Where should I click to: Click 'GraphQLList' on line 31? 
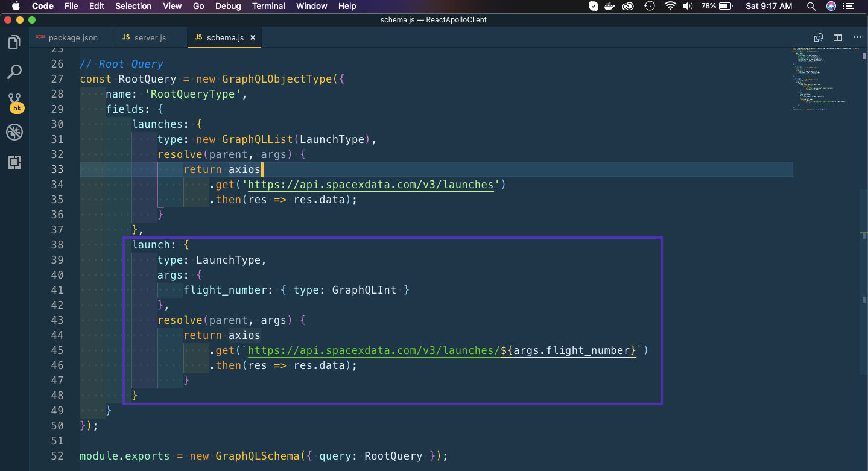click(258, 139)
